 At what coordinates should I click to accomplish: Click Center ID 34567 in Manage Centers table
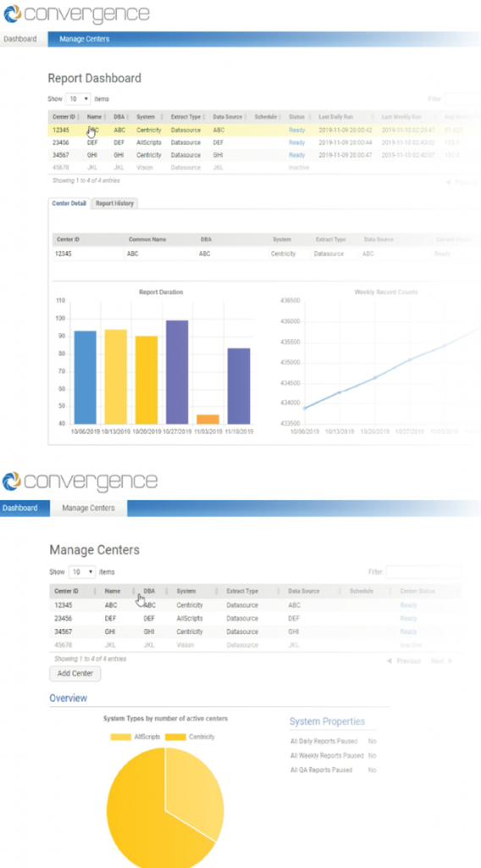(x=63, y=632)
